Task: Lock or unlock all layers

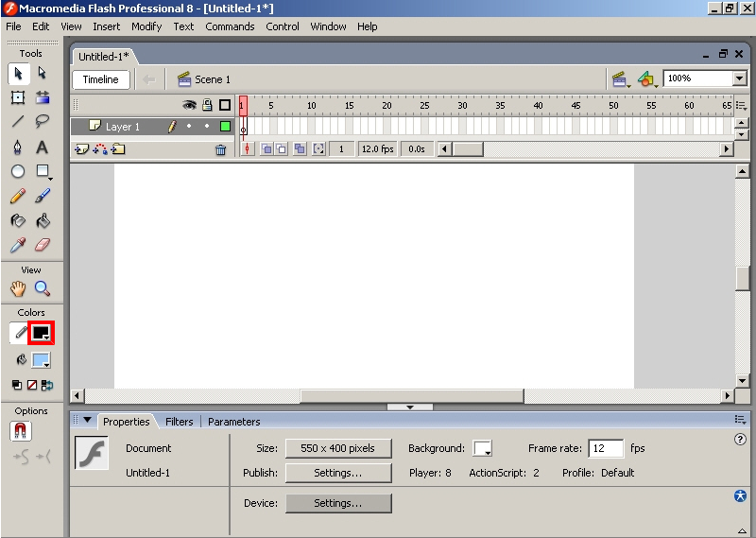Action: (207, 105)
